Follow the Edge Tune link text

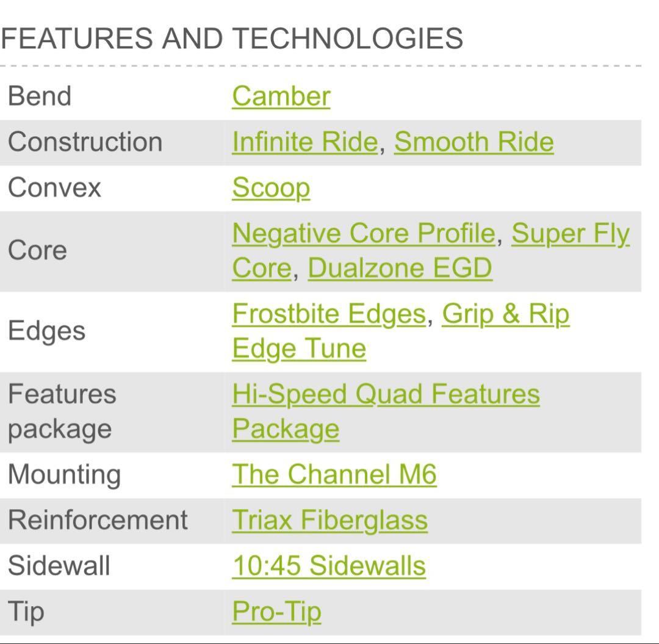click(299, 349)
